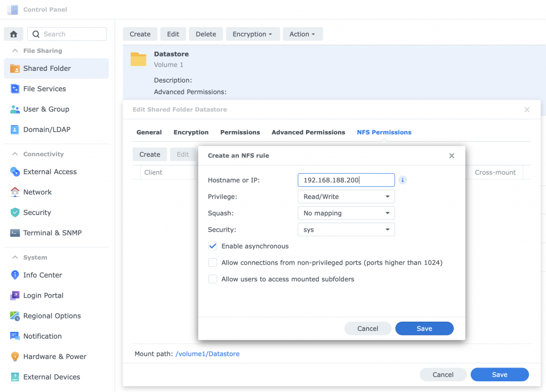Open File Services via its icon
The height and width of the screenshot is (392, 546).
(x=15, y=89)
